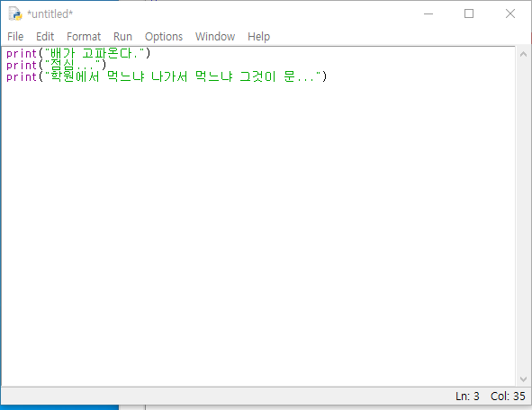
Task: Click the scrollbar down arrow
Action: (x=523, y=379)
